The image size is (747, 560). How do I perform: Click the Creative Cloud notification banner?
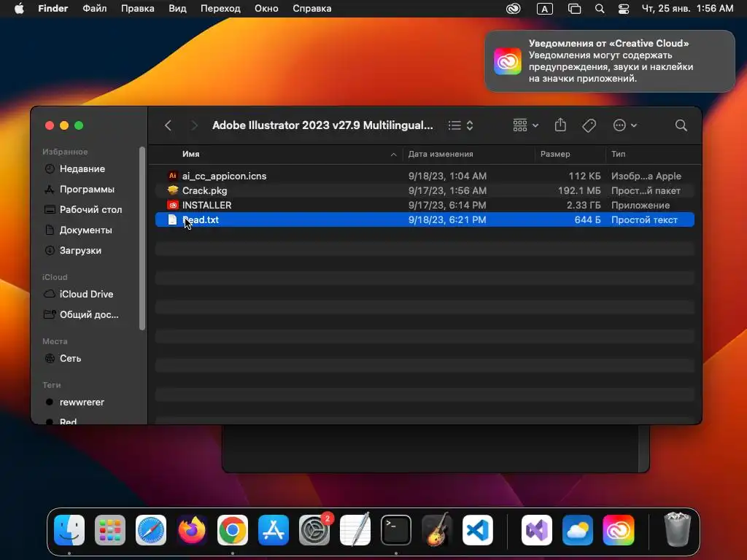[610, 61]
